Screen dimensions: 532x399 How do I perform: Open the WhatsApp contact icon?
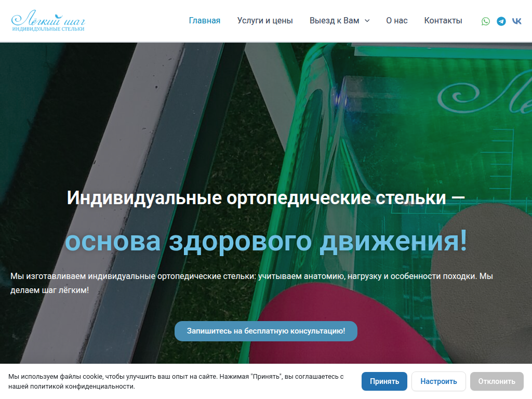point(486,21)
